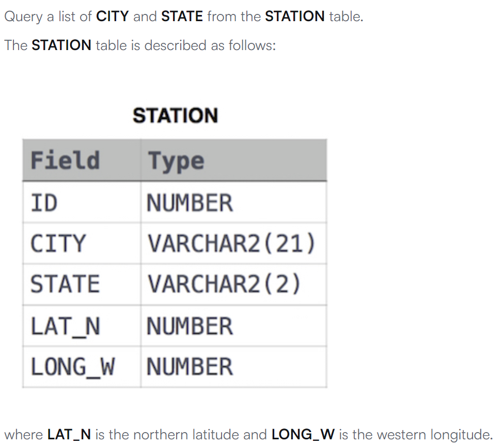Click the VARCHAR2(21) type cell
This screenshot has height=445, width=504.
(x=234, y=243)
